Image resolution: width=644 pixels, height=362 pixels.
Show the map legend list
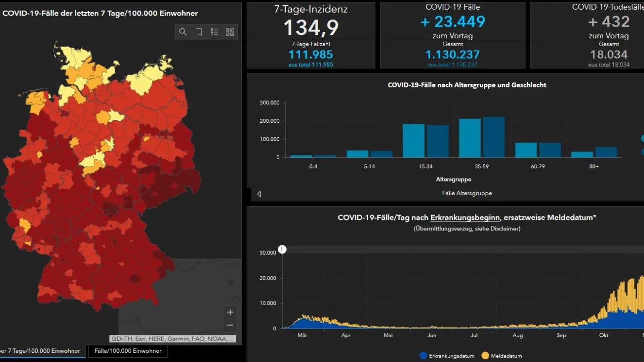pos(215,32)
